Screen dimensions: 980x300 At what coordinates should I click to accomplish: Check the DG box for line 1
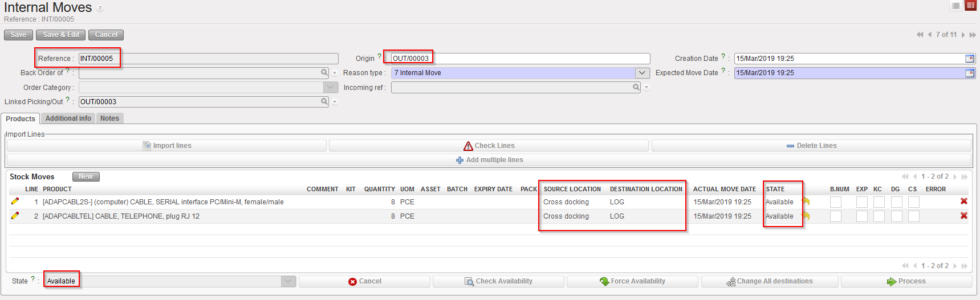pos(896,202)
